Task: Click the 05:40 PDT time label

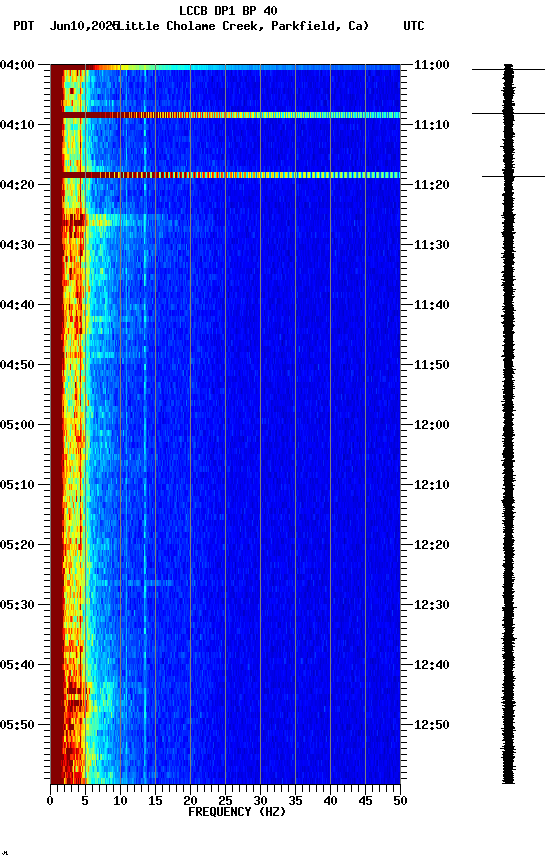Action: [x=17, y=665]
